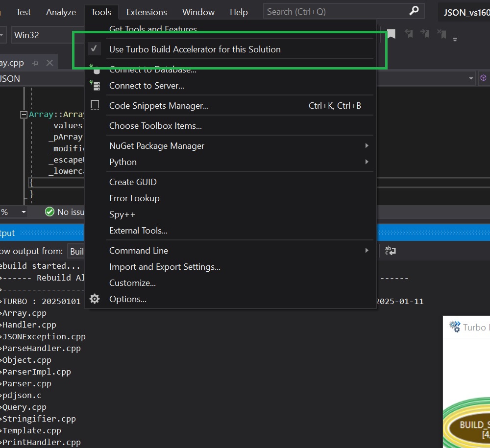Click the Connect to Server icon
Image resolution: width=490 pixels, height=448 pixels.
tap(95, 86)
